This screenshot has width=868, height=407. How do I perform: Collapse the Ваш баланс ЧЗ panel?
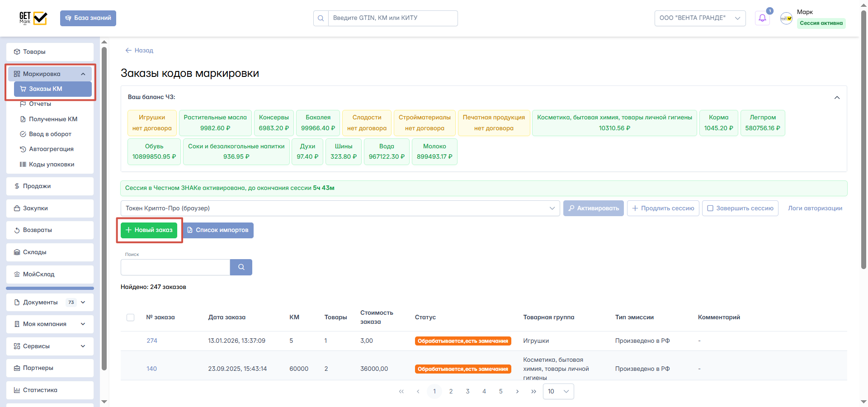pos(837,98)
